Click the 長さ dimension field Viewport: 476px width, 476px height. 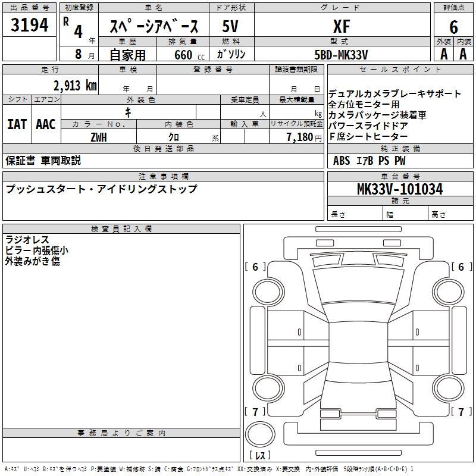point(355,214)
